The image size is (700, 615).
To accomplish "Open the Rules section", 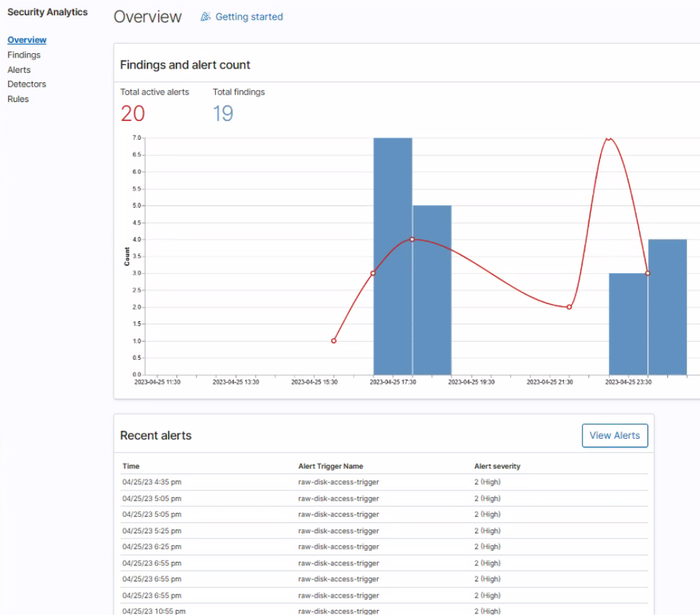I will coord(18,98).
